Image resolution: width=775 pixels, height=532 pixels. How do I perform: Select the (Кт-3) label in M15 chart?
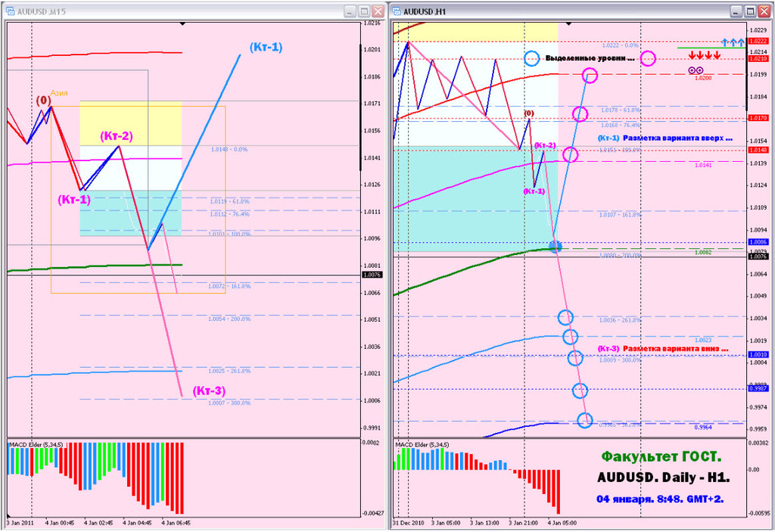[209, 391]
